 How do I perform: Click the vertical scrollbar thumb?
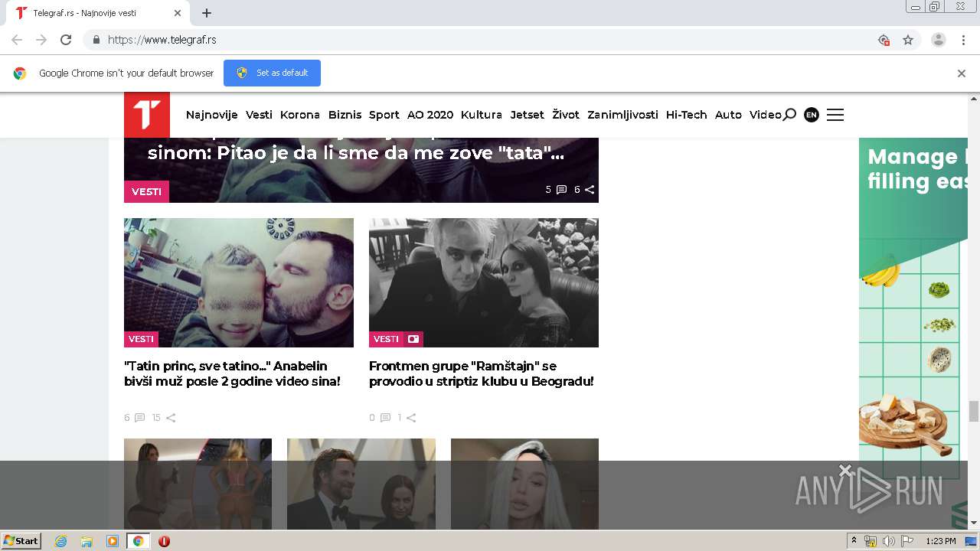pyautogui.click(x=974, y=411)
